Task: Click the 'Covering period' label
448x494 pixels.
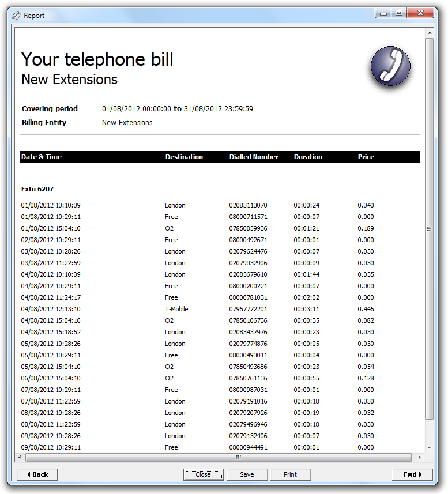Action: (50, 109)
